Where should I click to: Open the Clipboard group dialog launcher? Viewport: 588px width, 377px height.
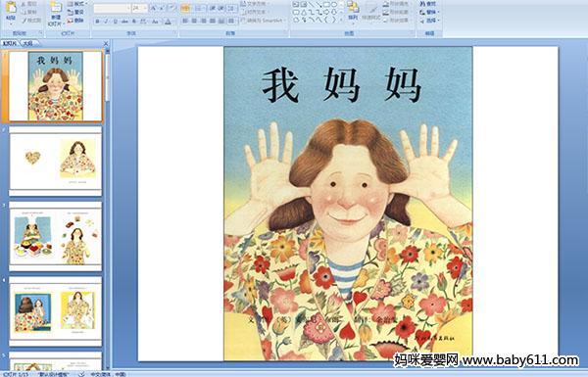click(x=40, y=33)
